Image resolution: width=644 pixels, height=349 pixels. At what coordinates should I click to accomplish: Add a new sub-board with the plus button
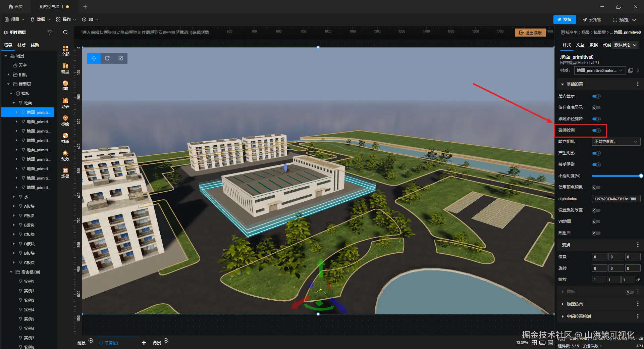[x=144, y=343]
